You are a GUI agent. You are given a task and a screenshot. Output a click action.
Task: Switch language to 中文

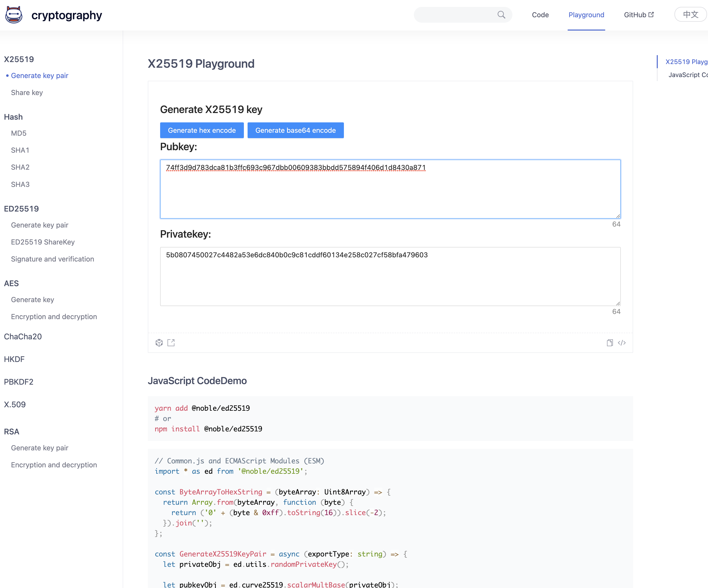coord(690,15)
